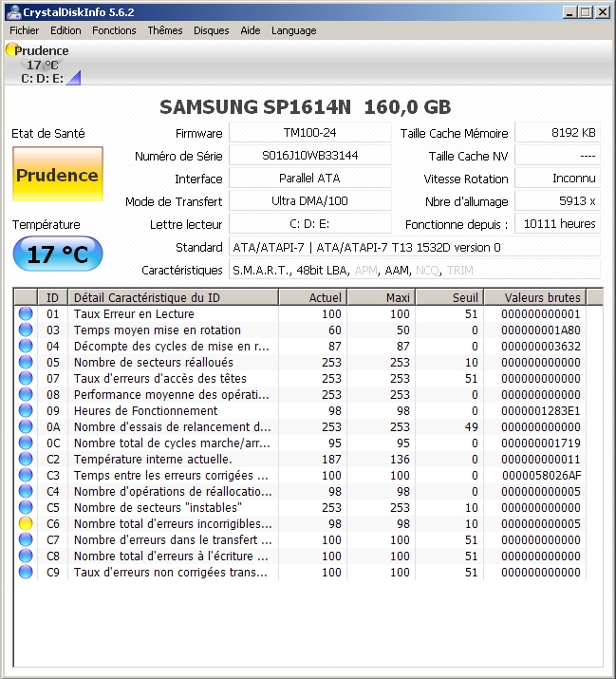Open the Aide menu
This screenshot has width=616, height=679.
251,30
